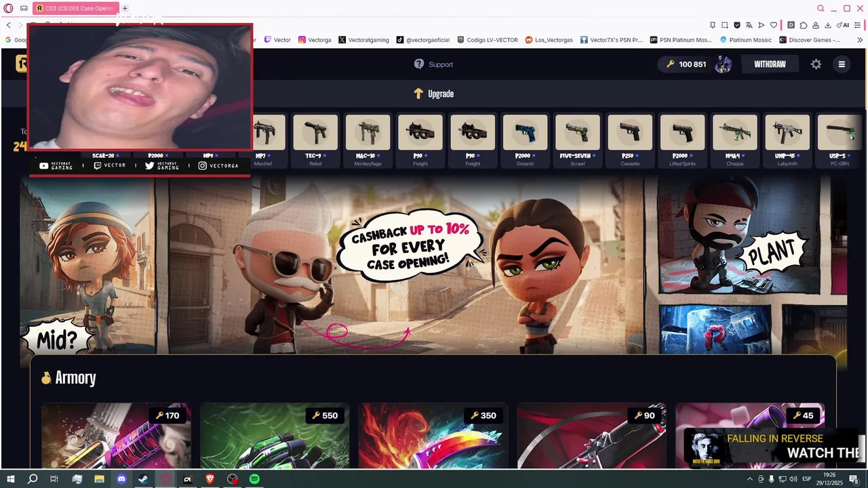Select the P2000 Oceanic drop
The width and height of the screenshot is (868, 488).
525,140
